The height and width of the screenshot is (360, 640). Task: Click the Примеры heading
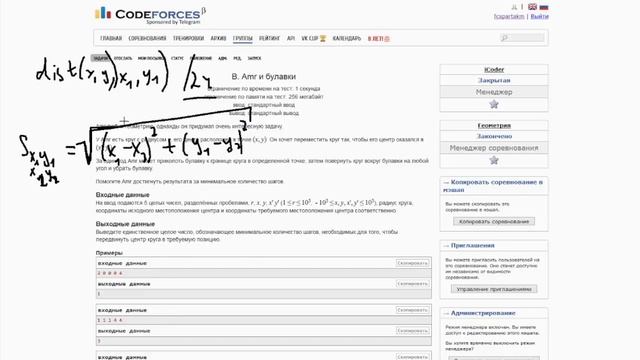pos(109,253)
